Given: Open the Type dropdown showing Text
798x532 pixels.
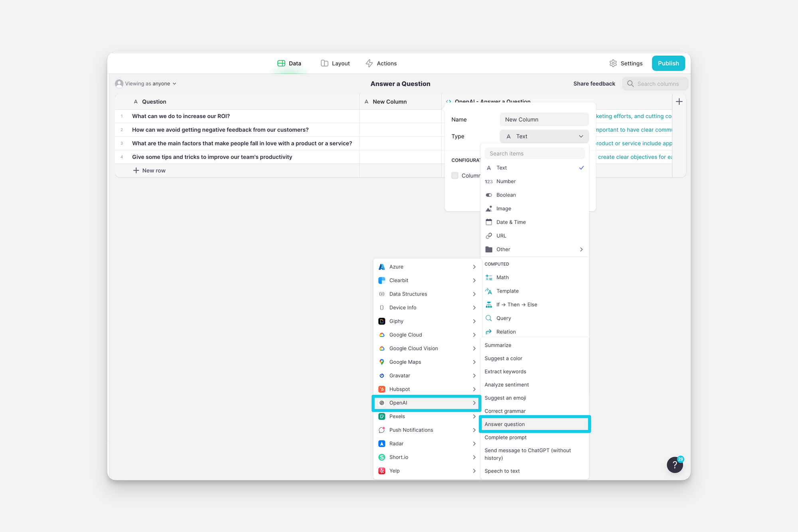Looking at the screenshot, I should [x=544, y=136].
